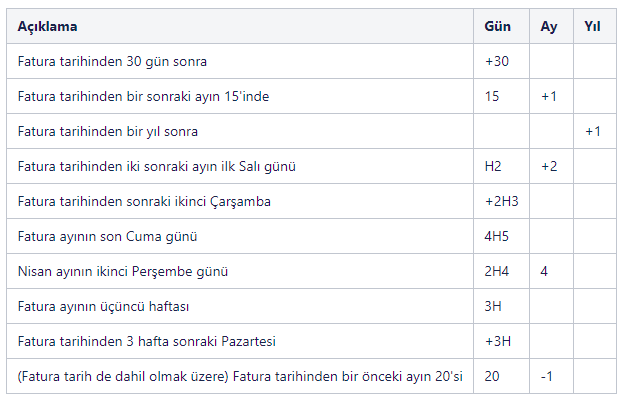
Task: Click the +30 cell in Gün column
Action: click(497, 62)
